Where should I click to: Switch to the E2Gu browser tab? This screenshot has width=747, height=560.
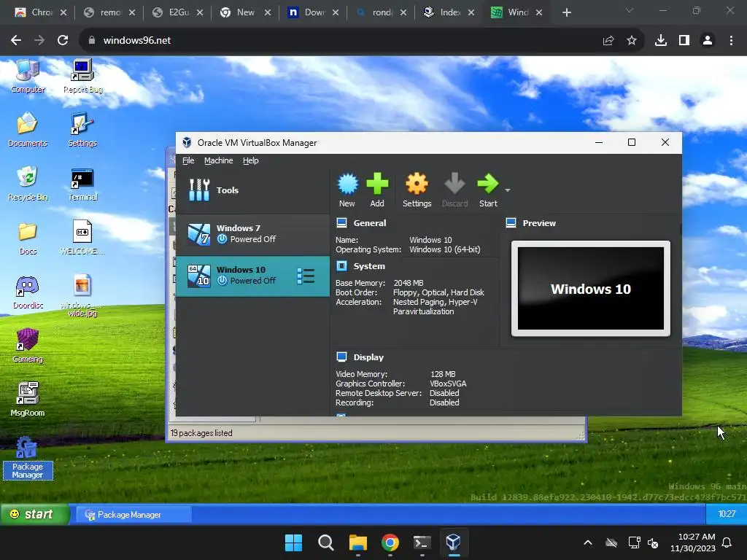[x=177, y=12]
